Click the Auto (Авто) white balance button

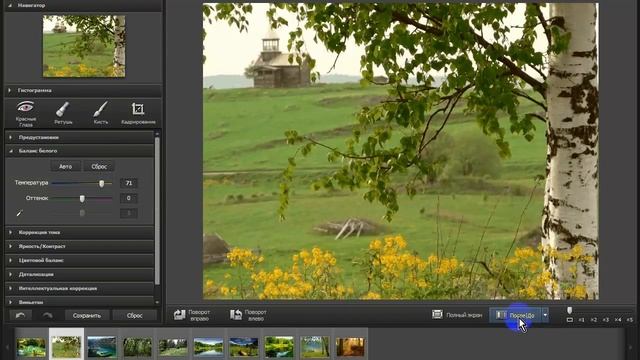pyautogui.click(x=65, y=167)
